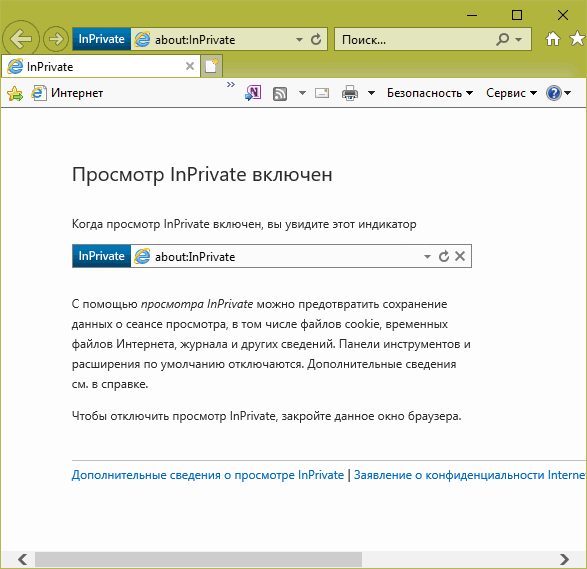Minimize the browser window

(x=472, y=15)
